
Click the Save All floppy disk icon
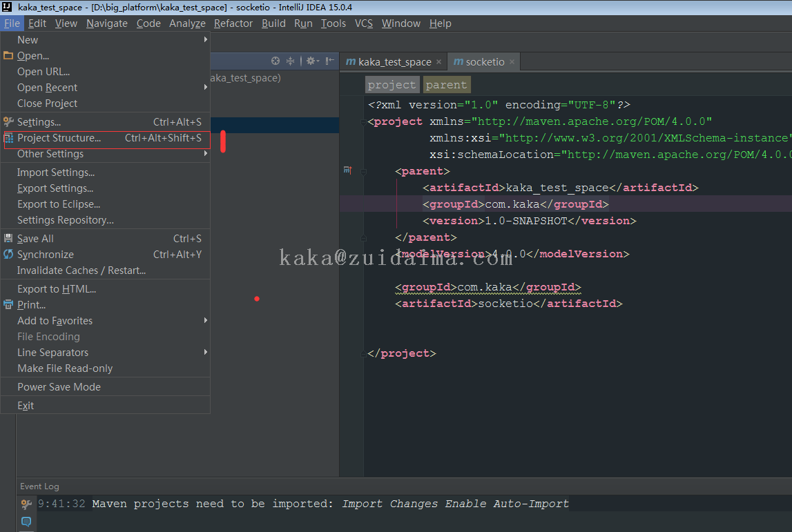coord(8,238)
